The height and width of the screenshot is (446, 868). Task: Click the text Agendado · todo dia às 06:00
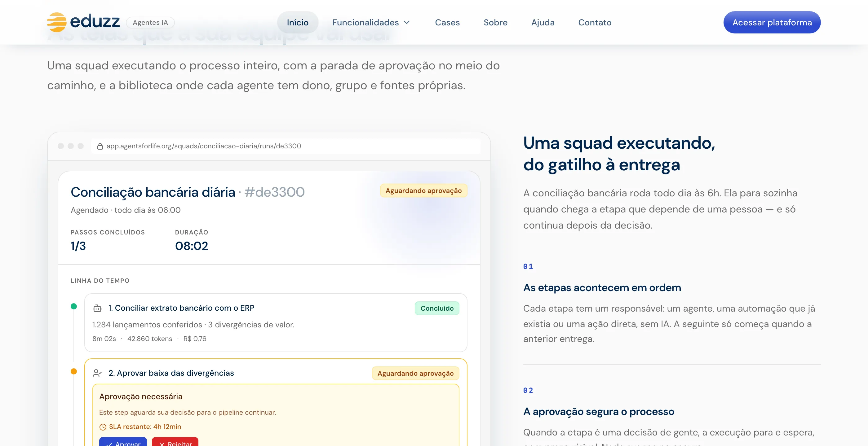click(126, 210)
